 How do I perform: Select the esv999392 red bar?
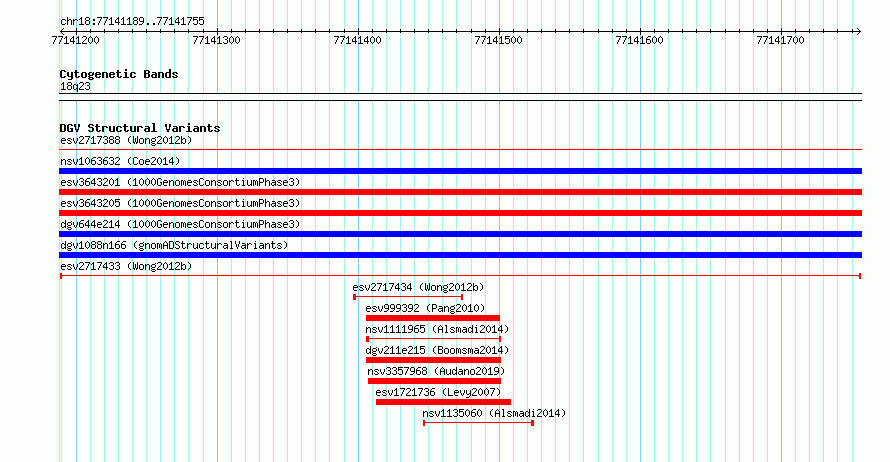pyautogui.click(x=433, y=318)
